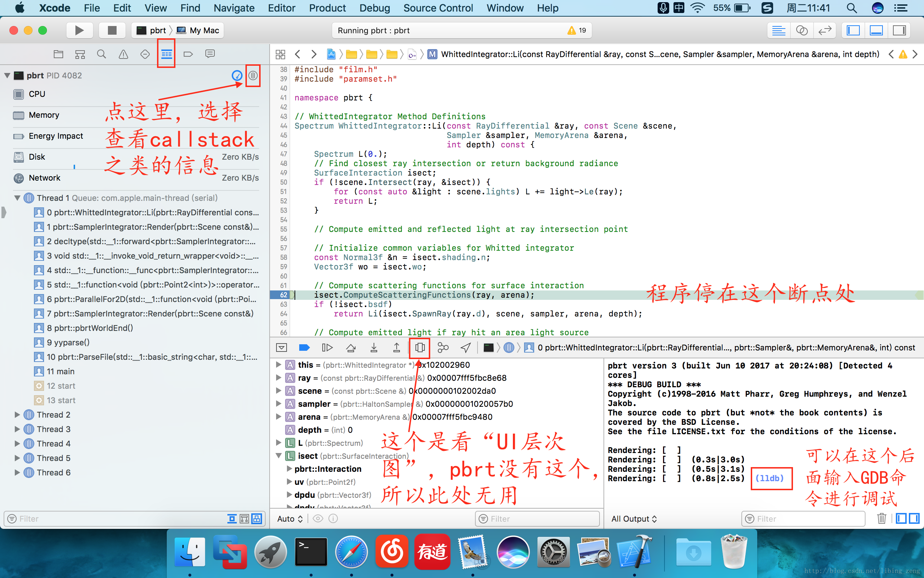Clear the console with trash icon

[x=882, y=518]
